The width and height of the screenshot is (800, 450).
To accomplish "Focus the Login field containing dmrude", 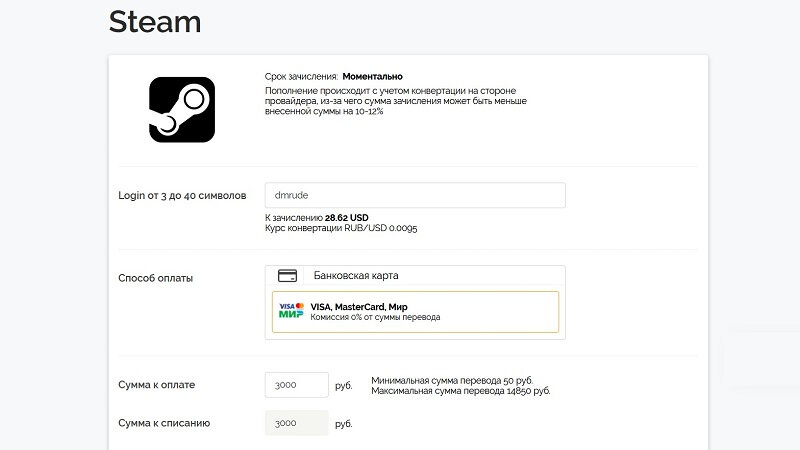I will click(415, 195).
